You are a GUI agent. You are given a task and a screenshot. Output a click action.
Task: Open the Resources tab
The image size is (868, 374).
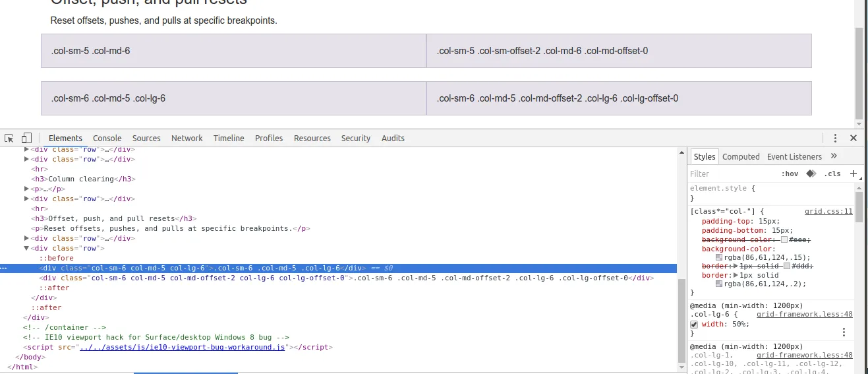[312, 138]
